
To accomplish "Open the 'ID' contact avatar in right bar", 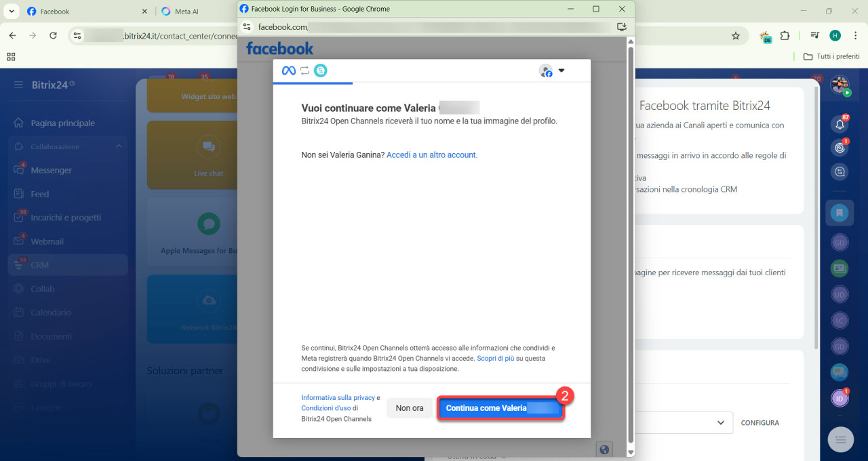I will pos(840,399).
